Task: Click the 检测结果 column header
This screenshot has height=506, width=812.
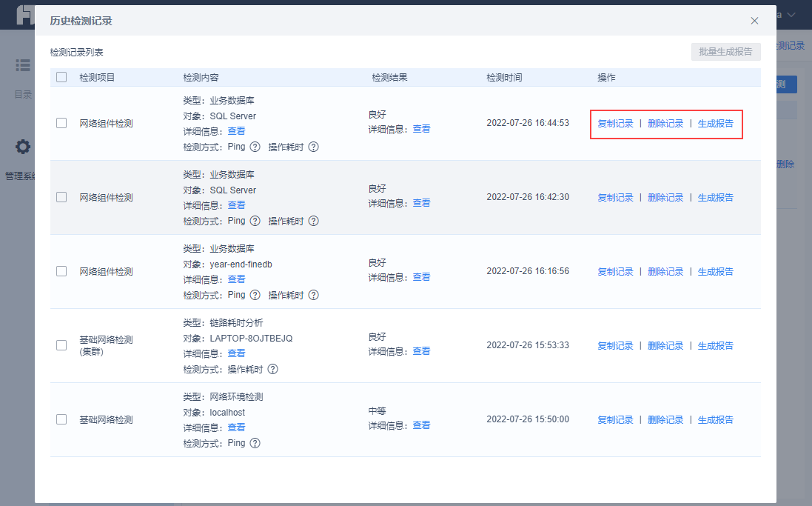Action: (x=390, y=77)
